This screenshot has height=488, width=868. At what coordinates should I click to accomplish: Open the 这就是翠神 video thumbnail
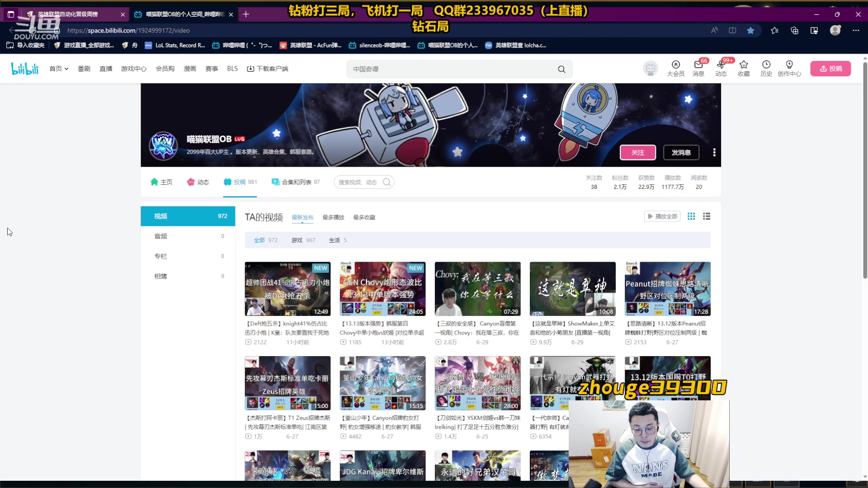tap(572, 289)
